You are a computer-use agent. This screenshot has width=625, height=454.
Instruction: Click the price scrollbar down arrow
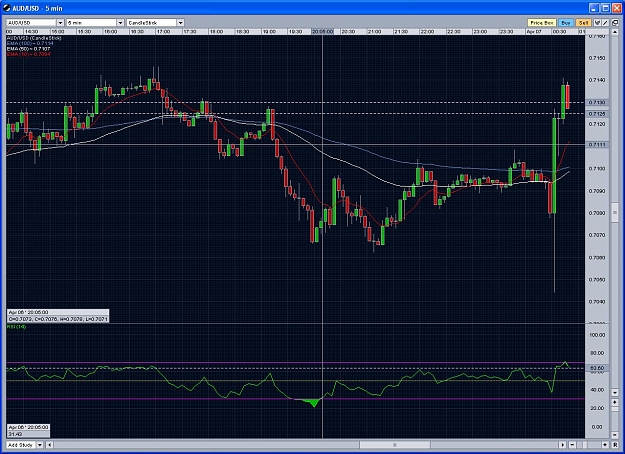(615, 393)
